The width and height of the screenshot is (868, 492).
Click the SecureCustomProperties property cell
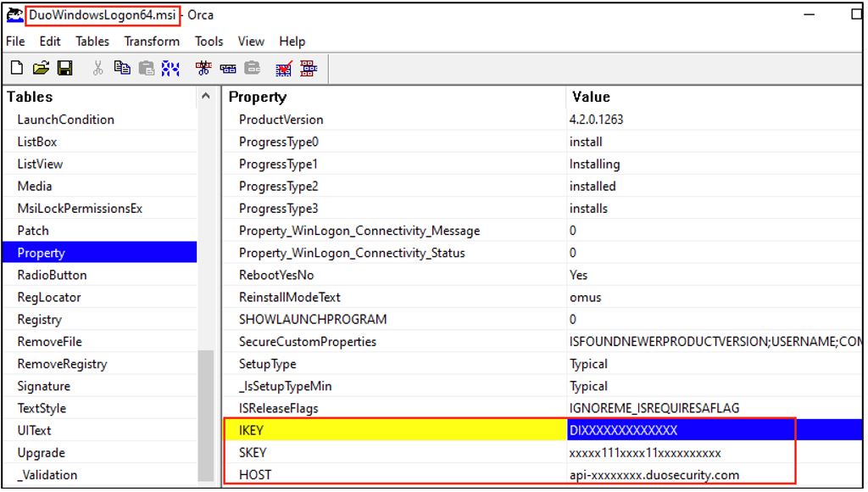[394, 342]
